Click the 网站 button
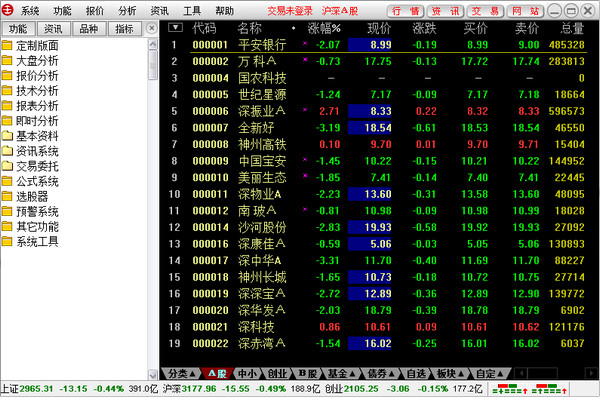 pos(525,11)
